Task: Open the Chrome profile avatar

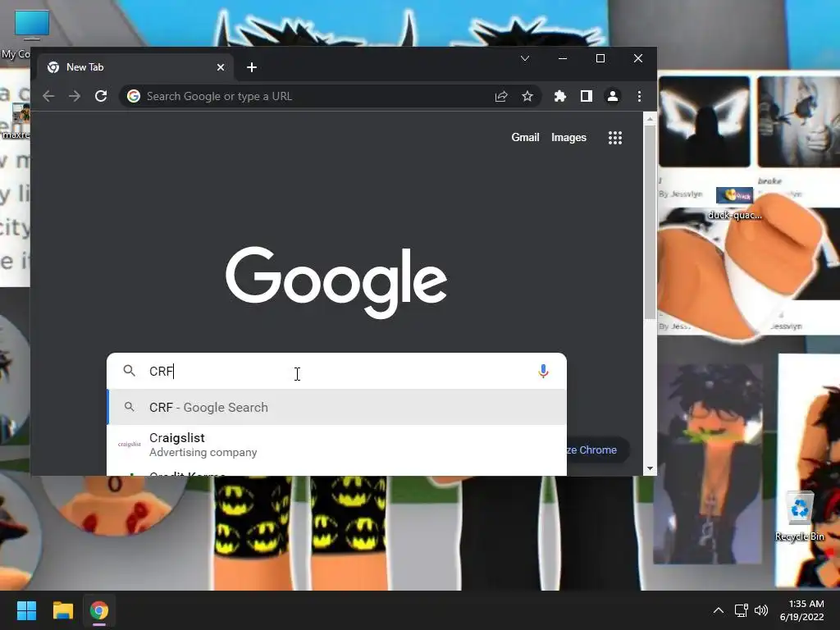Action: pyautogui.click(x=612, y=97)
